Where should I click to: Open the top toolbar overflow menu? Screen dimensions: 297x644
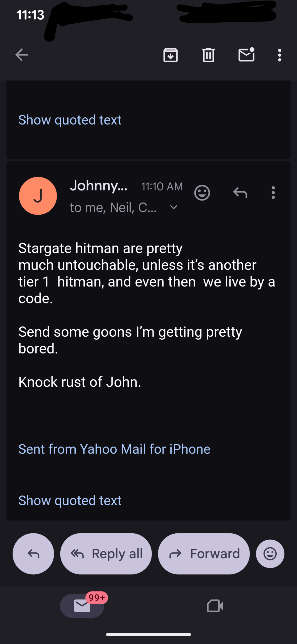[x=279, y=55]
